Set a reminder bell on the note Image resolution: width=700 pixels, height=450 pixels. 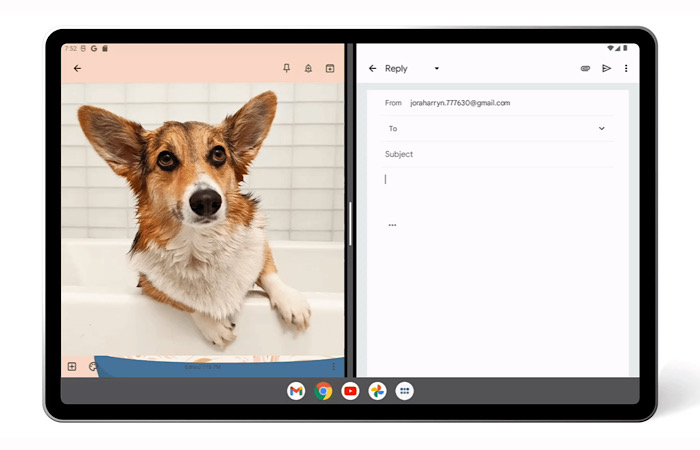pyautogui.click(x=308, y=68)
